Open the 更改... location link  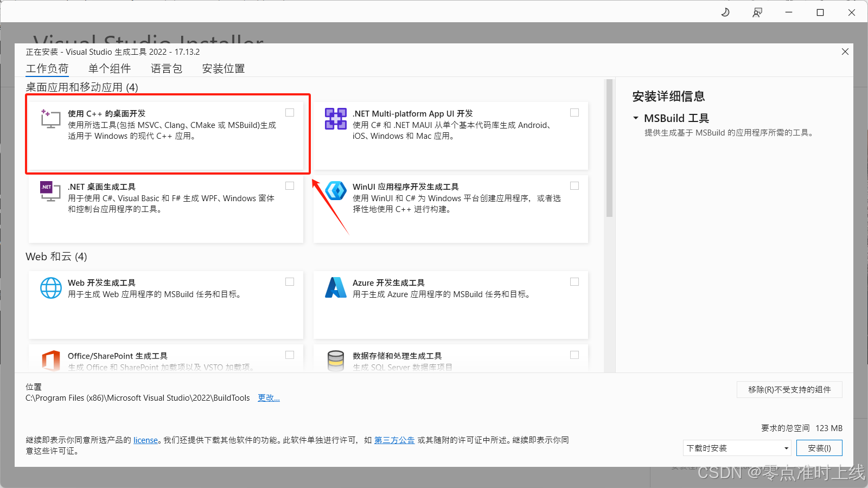(269, 398)
